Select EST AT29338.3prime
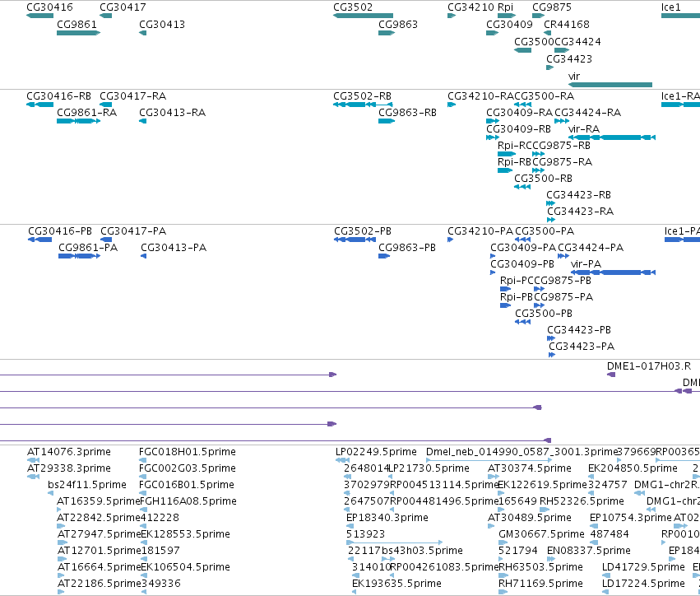This screenshot has height=596, width=700. pos(69,468)
